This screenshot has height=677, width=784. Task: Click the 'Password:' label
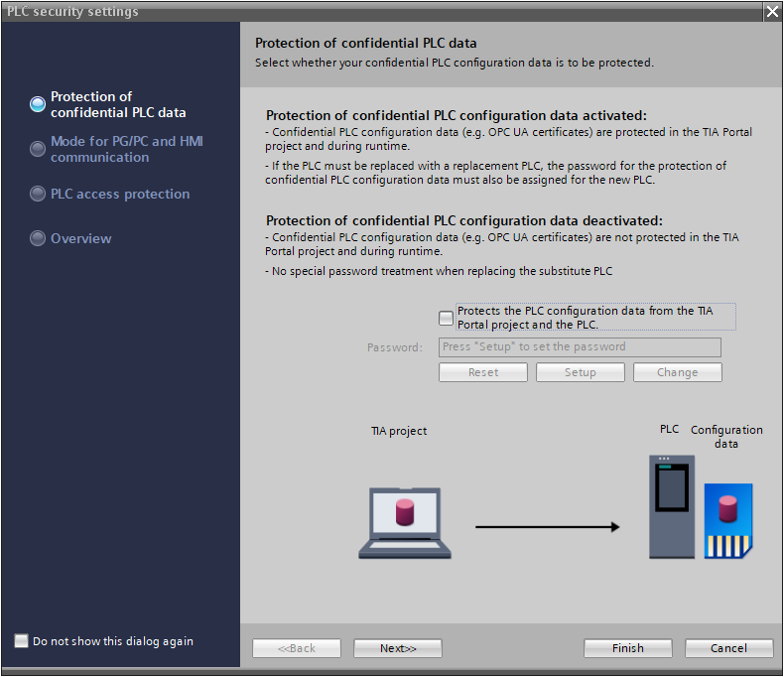point(395,347)
